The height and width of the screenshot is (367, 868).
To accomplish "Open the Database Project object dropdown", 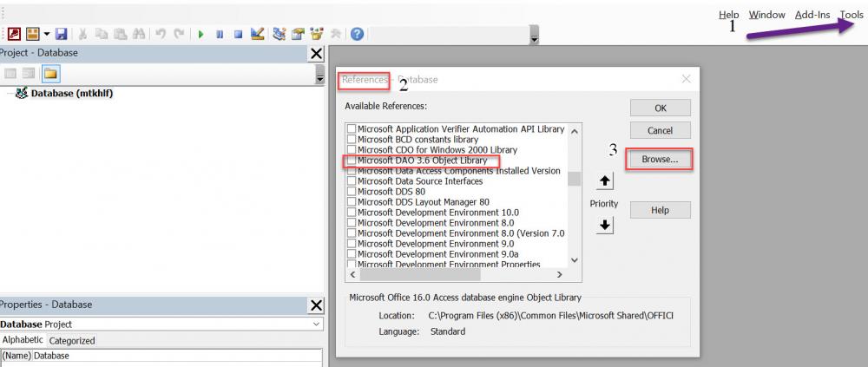I will (316, 324).
